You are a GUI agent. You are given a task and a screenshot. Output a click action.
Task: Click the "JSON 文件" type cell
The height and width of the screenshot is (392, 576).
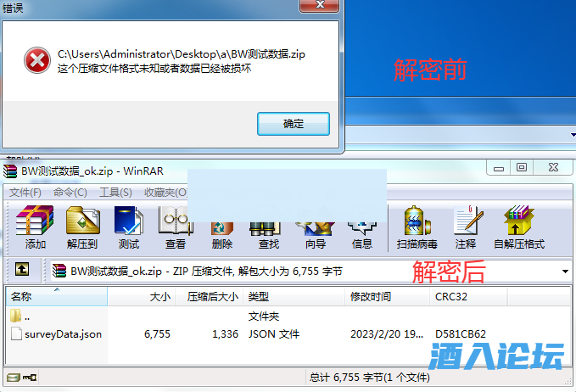(x=274, y=334)
